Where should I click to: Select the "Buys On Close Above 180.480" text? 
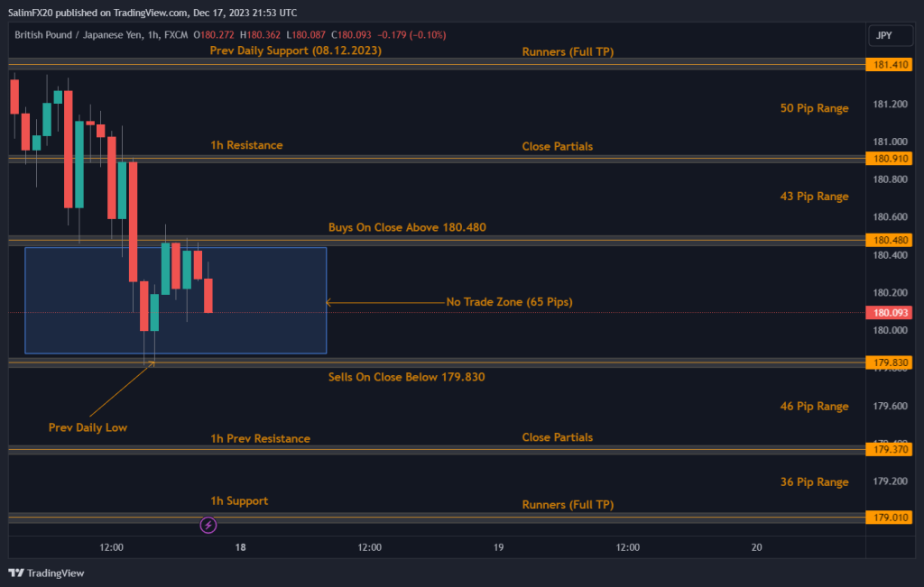(407, 227)
